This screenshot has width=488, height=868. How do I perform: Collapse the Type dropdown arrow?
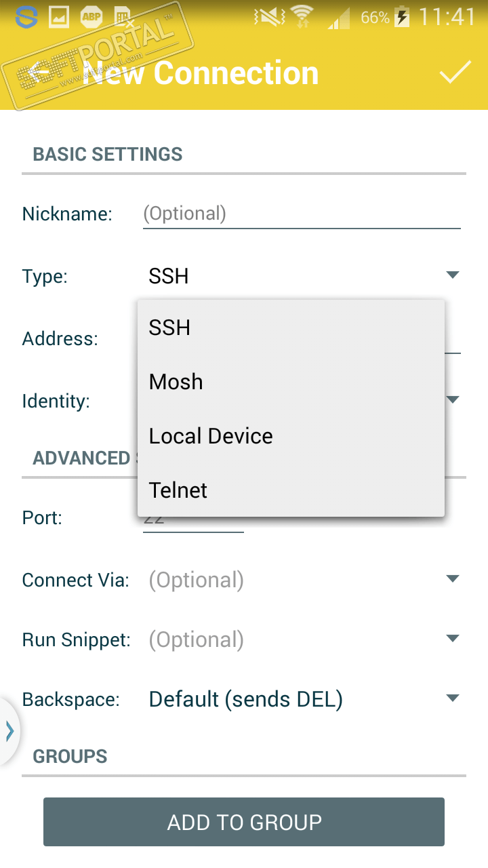tap(453, 275)
